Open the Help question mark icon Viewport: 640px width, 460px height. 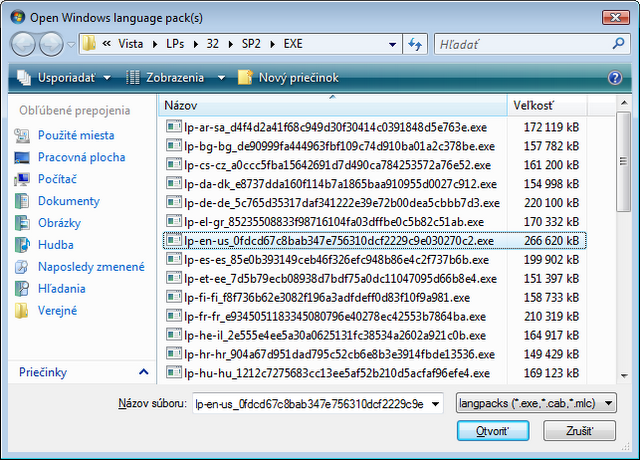615,78
